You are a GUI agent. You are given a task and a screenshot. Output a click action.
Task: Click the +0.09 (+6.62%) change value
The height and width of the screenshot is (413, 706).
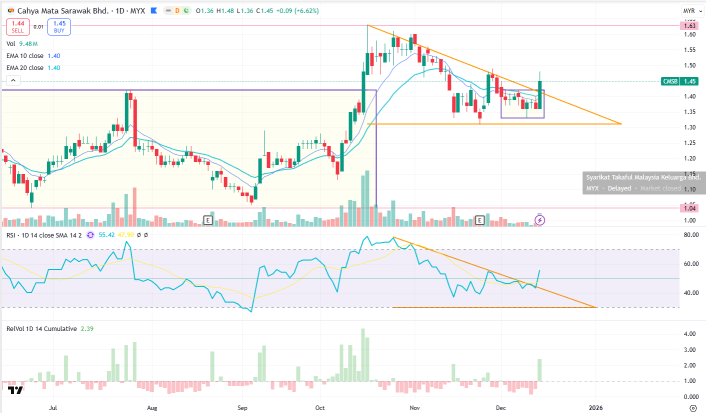click(297, 10)
